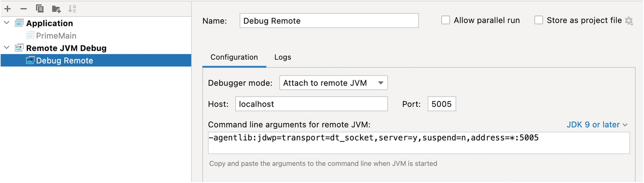Click the Application folder icon in tree

tap(19, 23)
